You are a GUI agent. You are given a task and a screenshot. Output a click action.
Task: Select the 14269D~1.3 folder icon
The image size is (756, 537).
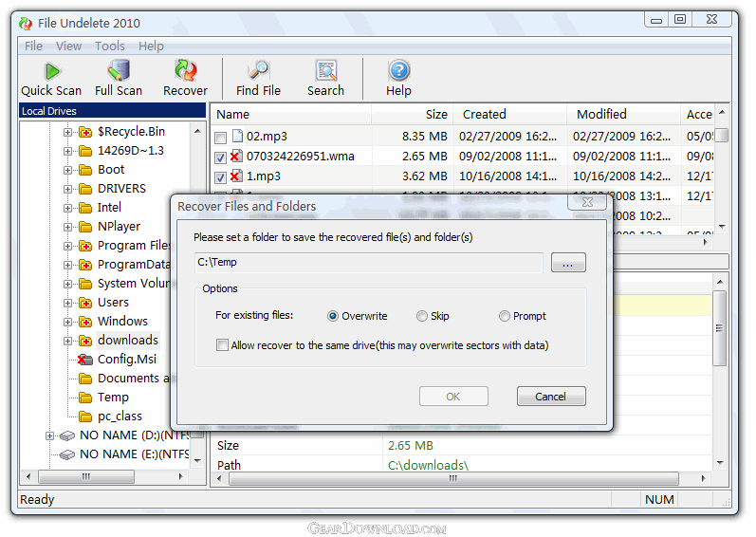click(x=85, y=151)
